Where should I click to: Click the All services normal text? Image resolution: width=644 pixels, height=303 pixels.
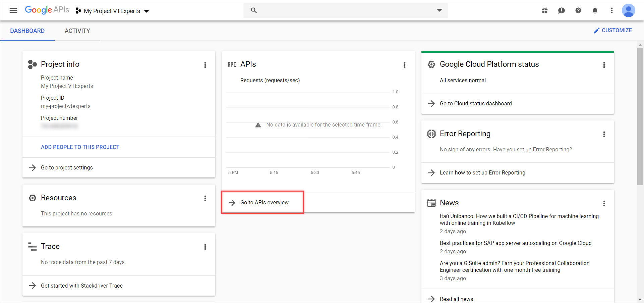point(463,80)
